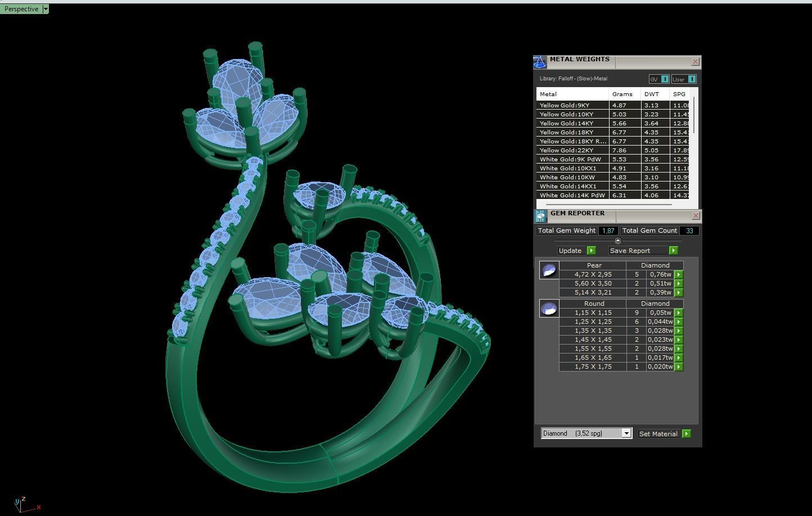Viewport: 812px width, 516px height.
Task: Click the XYZ axis gizmo in viewport
Action: point(26,504)
